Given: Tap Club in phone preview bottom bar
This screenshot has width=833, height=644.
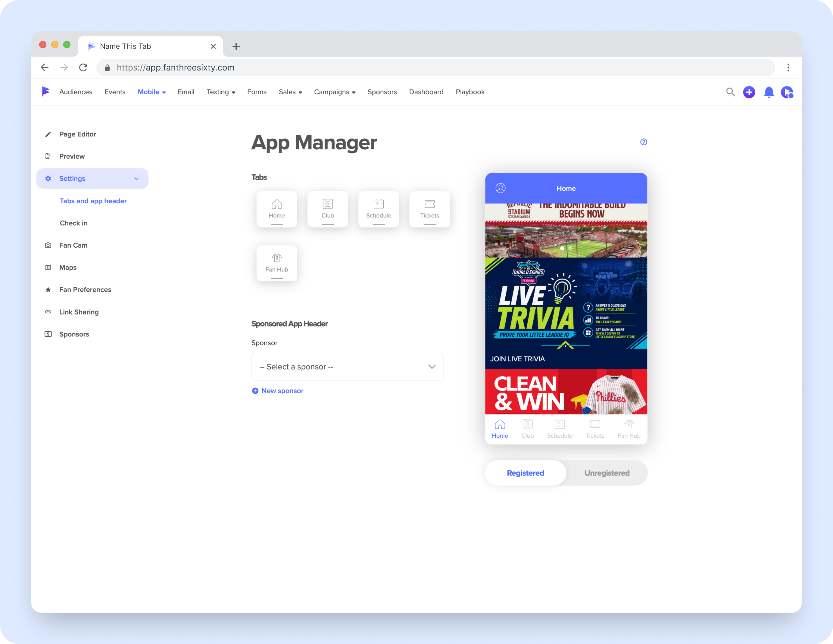Looking at the screenshot, I should coord(528,429).
